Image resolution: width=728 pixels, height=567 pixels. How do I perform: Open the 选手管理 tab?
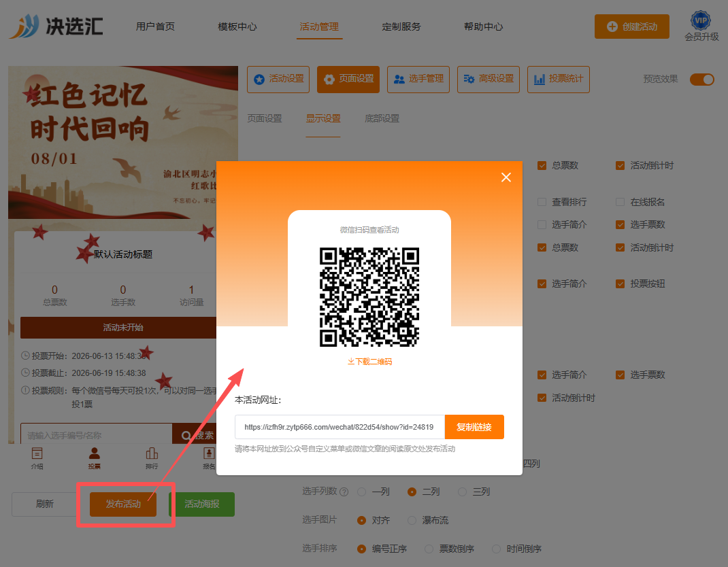pos(418,80)
